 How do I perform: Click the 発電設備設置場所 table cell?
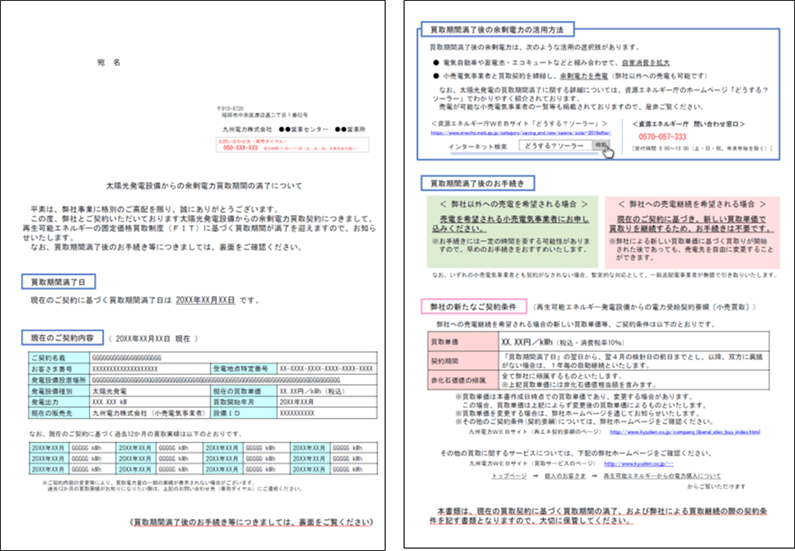[x=59, y=380]
